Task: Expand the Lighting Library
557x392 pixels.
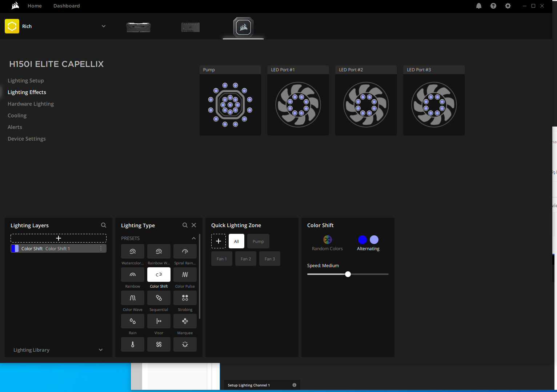Action: pyautogui.click(x=101, y=350)
